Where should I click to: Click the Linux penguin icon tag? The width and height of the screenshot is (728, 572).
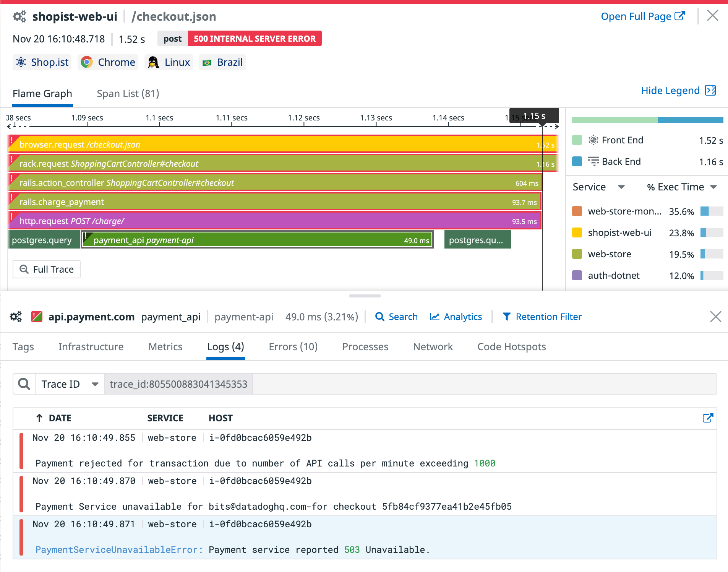click(x=153, y=62)
